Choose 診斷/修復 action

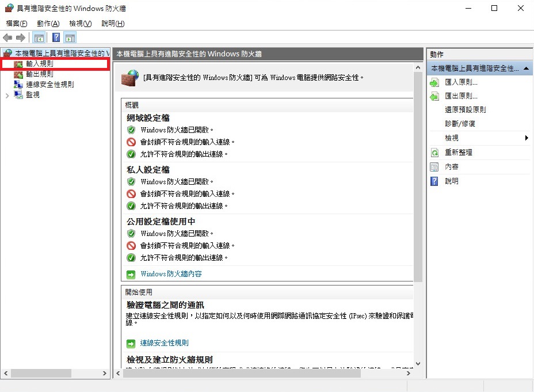pyautogui.click(x=460, y=124)
